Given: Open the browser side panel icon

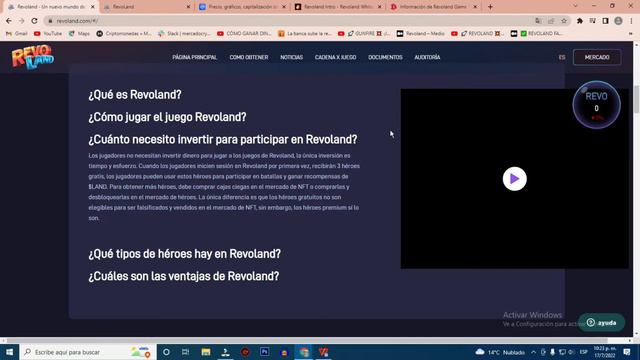Looking at the screenshot, I should point(605,21).
